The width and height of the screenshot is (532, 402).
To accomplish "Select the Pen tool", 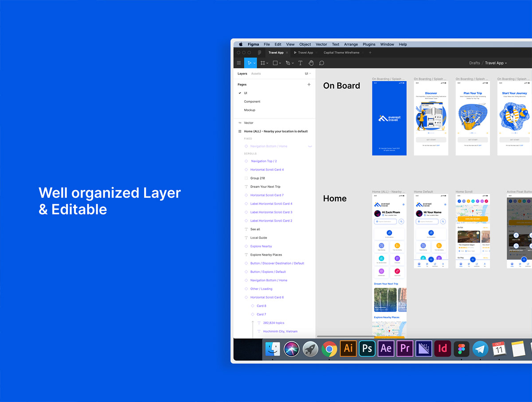I will (x=287, y=63).
